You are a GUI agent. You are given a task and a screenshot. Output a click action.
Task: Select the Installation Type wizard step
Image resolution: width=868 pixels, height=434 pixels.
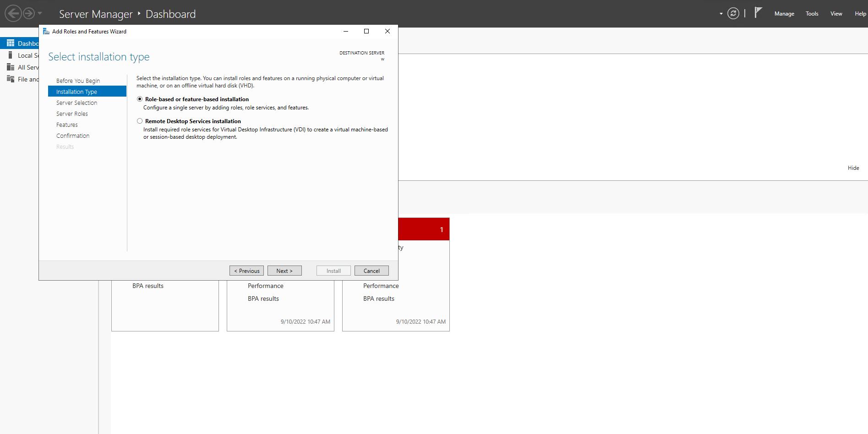pyautogui.click(x=87, y=92)
